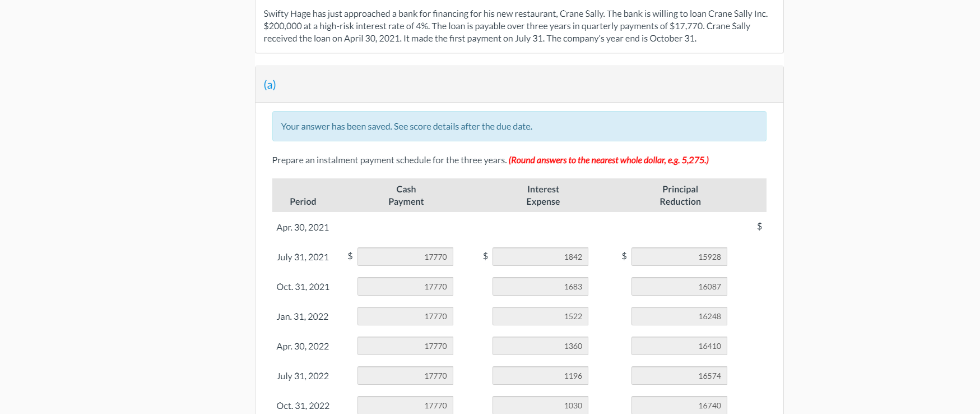The width and height of the screenshot is (980, 414).
Task: Click Oct. 31, 2021 principal reduction field 16087
Action: [x=679, y=287]
